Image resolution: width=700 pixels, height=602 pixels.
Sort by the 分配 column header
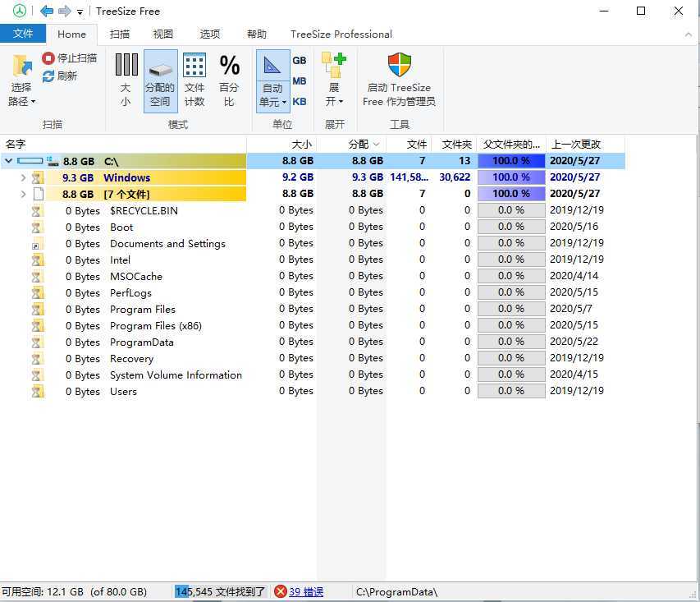[351, 145]
